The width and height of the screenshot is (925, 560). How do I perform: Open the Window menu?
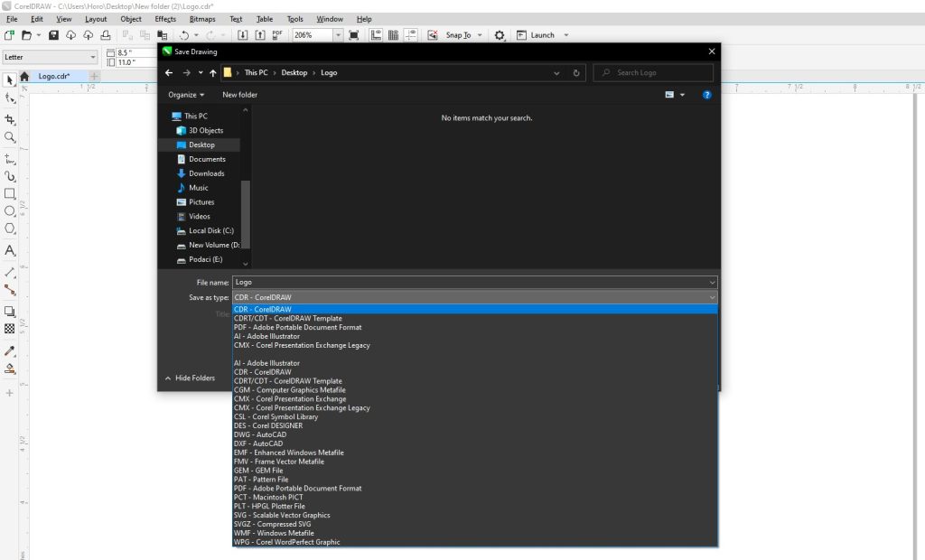click(330, 19)
